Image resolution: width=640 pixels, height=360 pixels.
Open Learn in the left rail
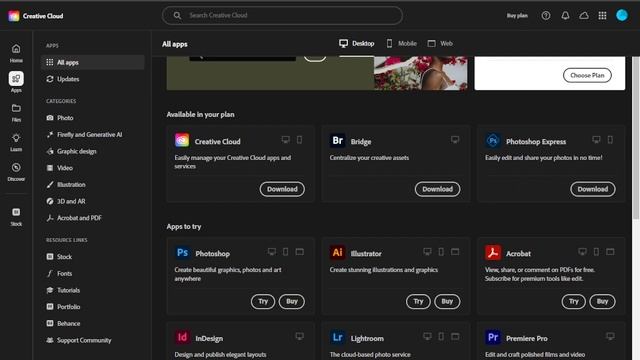[x=16, y=142]
